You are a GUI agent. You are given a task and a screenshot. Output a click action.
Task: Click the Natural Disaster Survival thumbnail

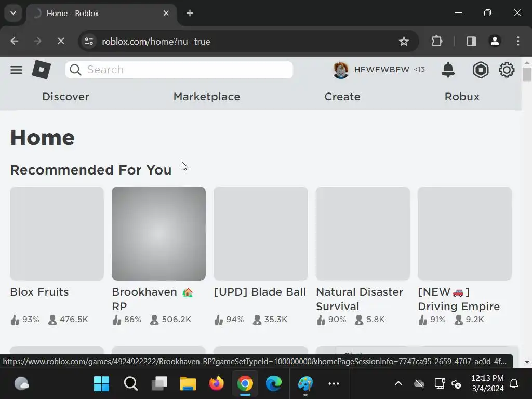point(363,233)
